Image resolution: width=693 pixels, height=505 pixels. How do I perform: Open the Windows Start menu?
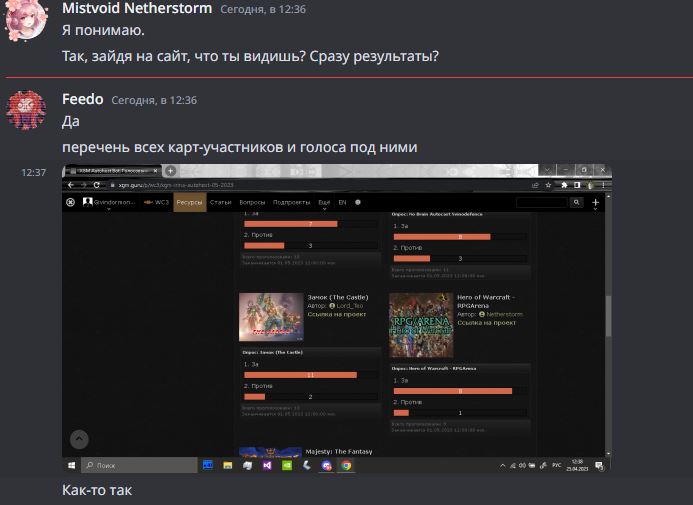[71, 465]
